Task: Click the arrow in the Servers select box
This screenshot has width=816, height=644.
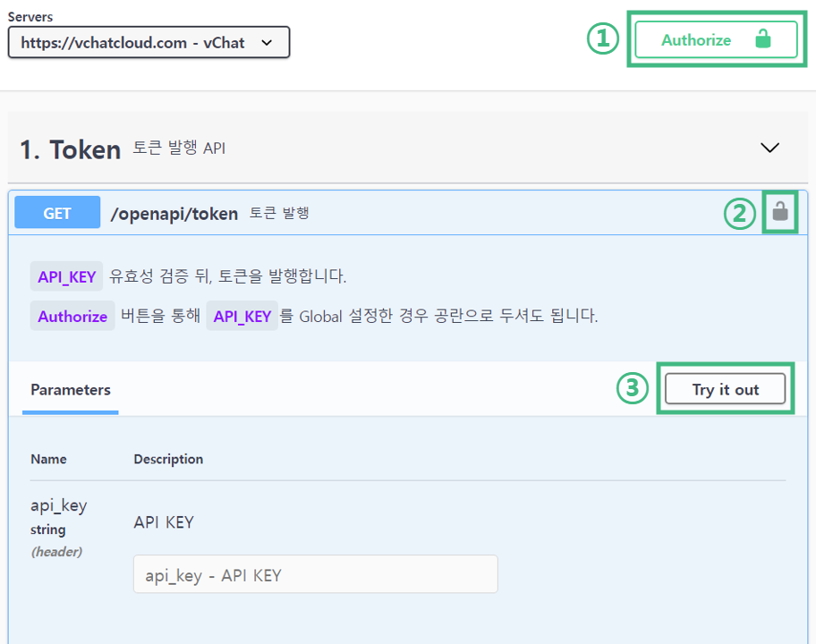Action: point(266,42)
